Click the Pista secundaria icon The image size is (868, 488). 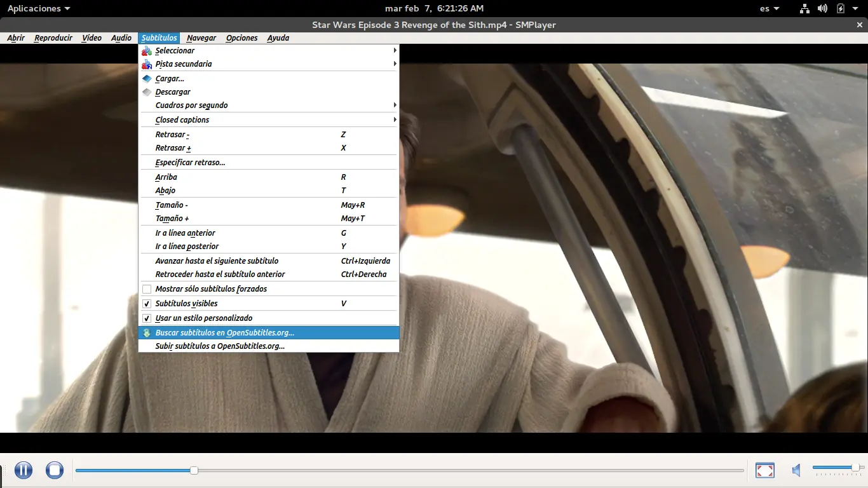147,64
